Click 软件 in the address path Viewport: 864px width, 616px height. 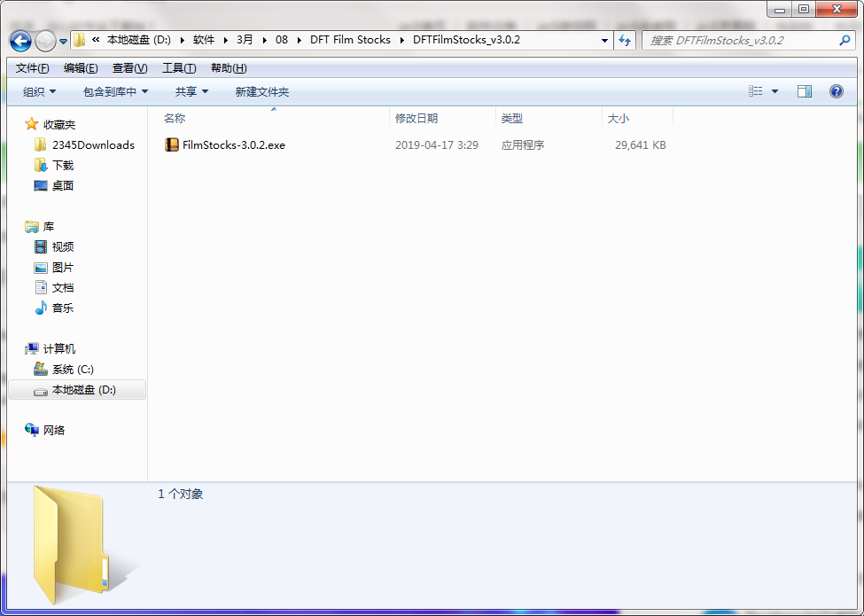[x=203, y=40]
